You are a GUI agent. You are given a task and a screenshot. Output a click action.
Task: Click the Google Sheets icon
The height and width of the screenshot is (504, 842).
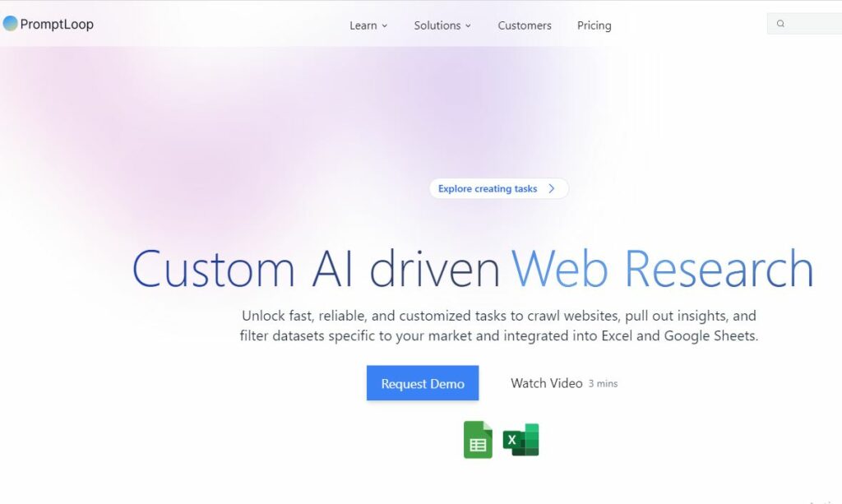pos(478,440)
